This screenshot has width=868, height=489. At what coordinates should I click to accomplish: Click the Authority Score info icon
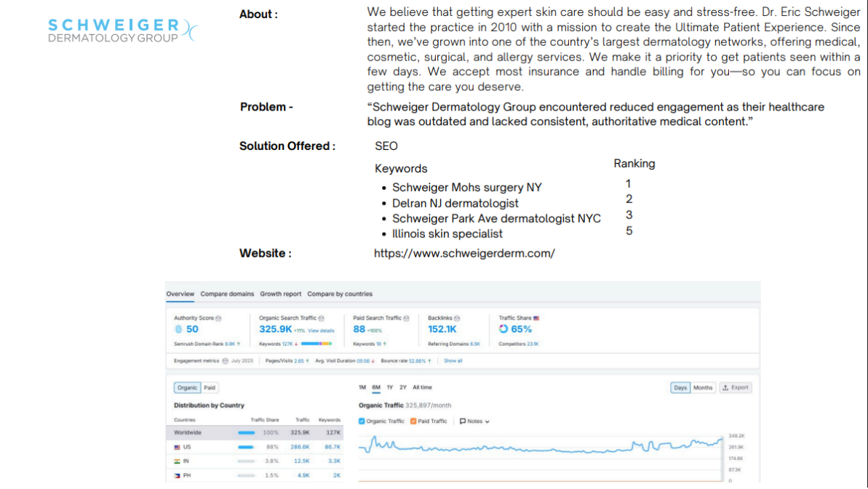[219, 319]
